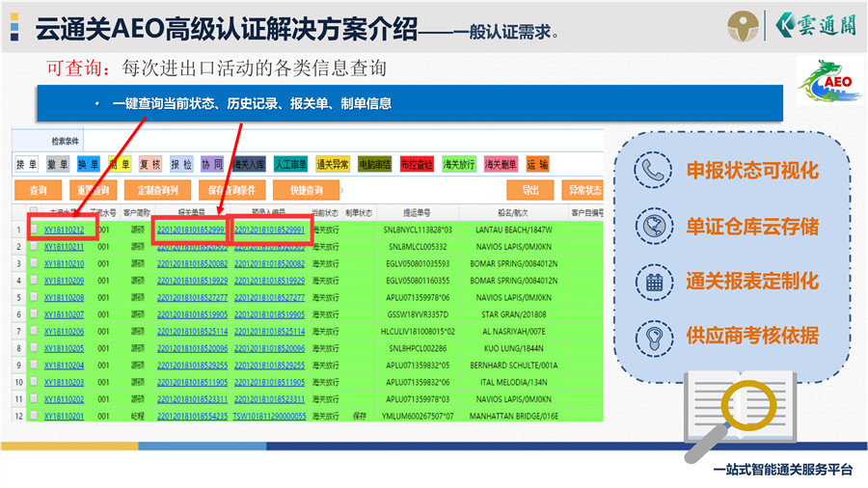The width and height of the screenshot is (868, 488).
Task: Toggle the select-all checkbox in table header
Action: pos(34,211)
